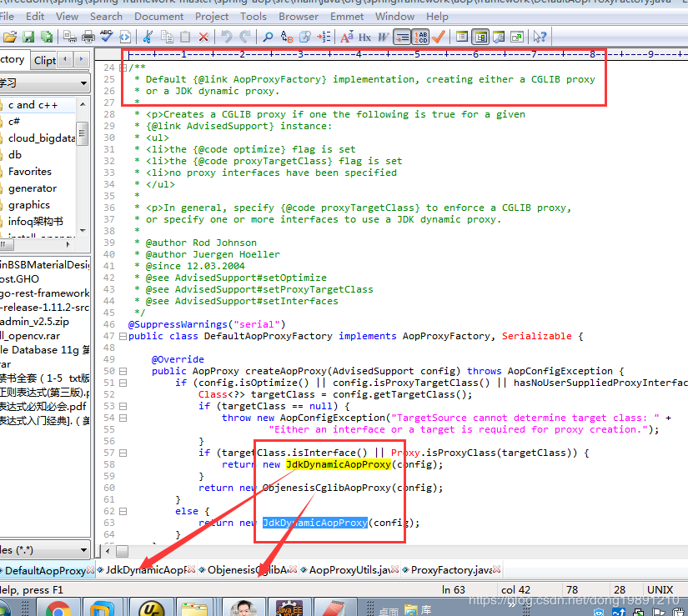This screenshot has height=616, width=688.
Task: Click the Find magnifier icon
Action: click(268, 37)
